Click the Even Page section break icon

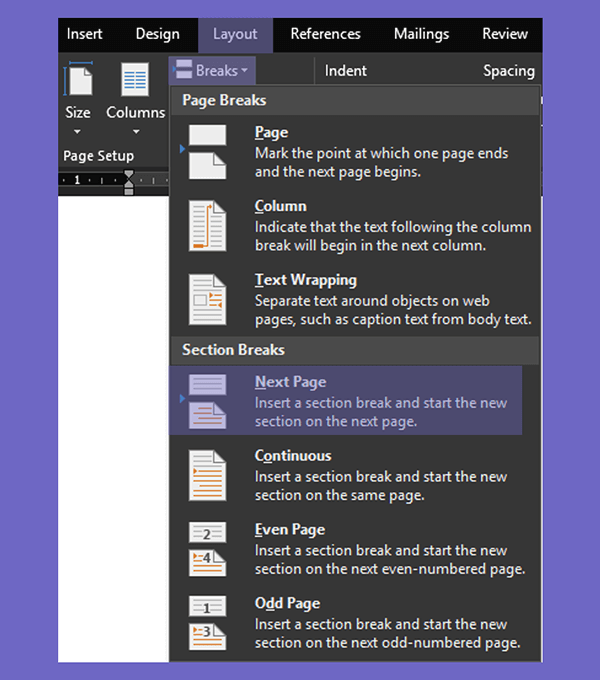(x=207, y=549)
